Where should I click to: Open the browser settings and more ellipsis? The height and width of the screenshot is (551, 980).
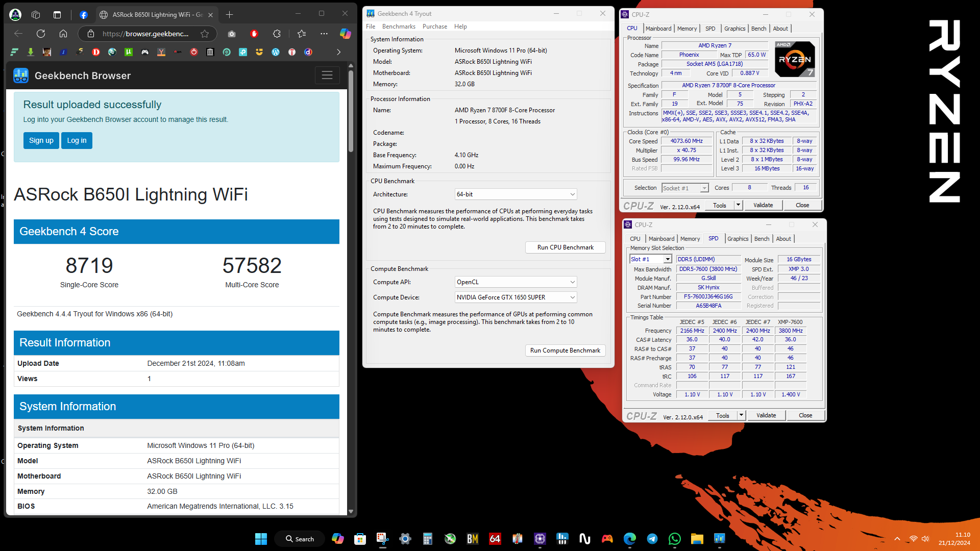pos(324,34)
